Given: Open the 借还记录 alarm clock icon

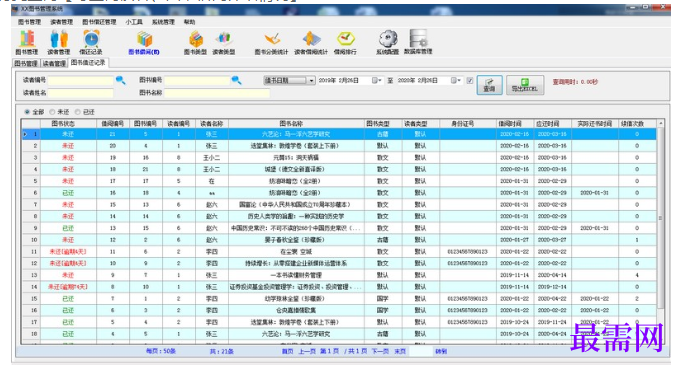Looking at the screenshot, I should pyautogui.click(x=91, y=43).
